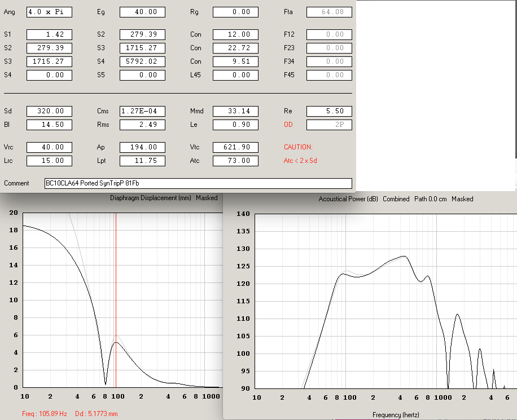Viewport: 517px width, 420px height.
Task: Click the Mmd label
Action: click(x=197, y=111)
